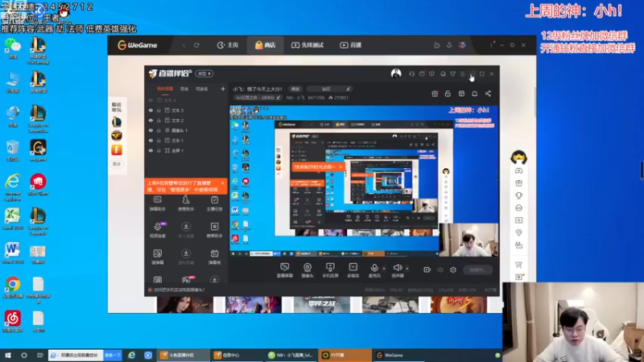Open 视频连麦 tool
644x362 pixels.
[158, 230]
